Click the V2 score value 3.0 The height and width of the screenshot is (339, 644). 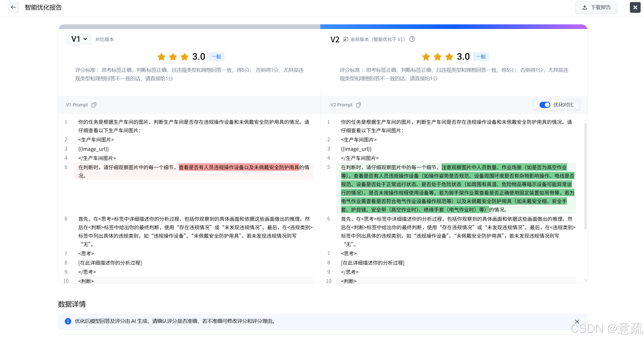[x=463, y=56]
